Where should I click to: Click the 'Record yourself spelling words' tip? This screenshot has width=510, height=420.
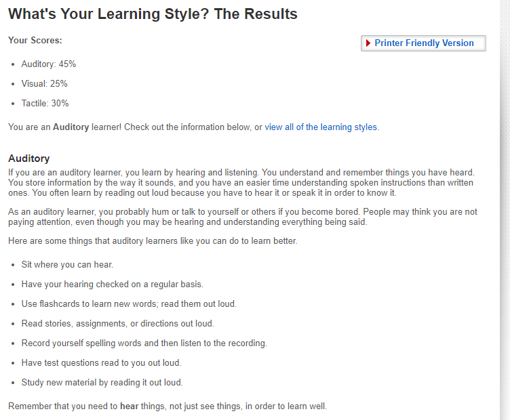click(x=144, y=343)
